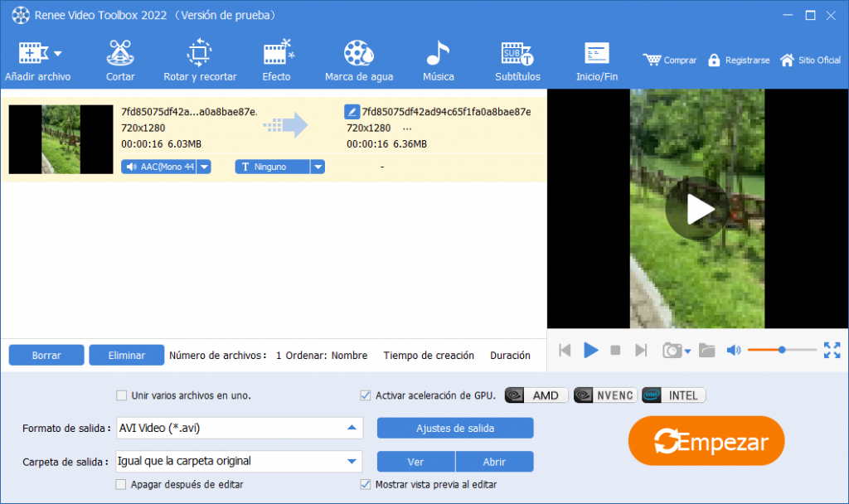
Task: Disable Activar aceleración de GPU
Action: click(366, 395)
